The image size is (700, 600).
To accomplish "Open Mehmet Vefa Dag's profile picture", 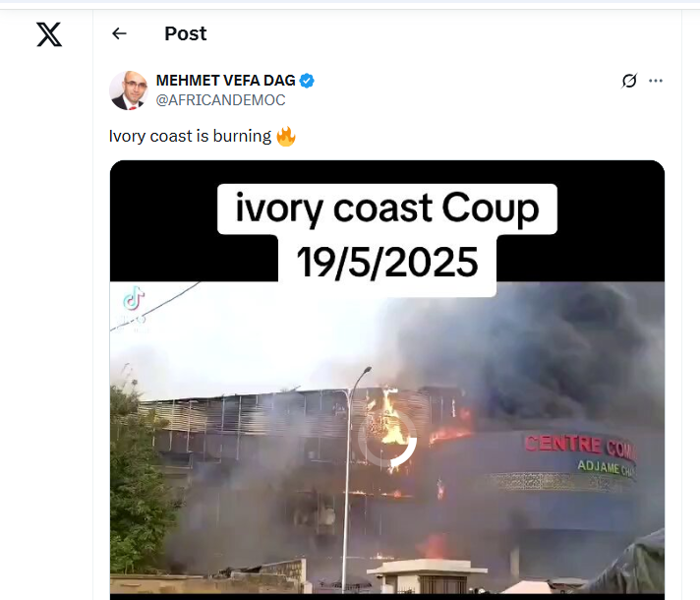I will (129, 90).
